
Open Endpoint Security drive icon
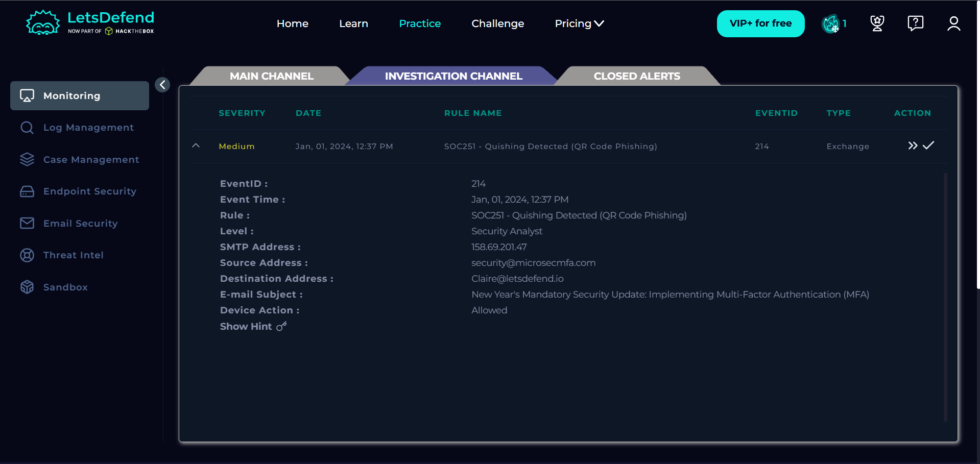click(27, 191)
